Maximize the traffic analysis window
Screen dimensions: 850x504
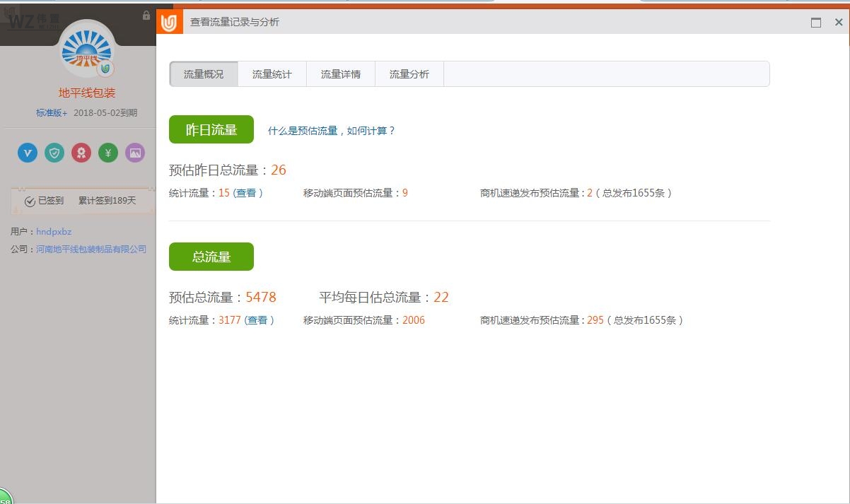(816, 23)
